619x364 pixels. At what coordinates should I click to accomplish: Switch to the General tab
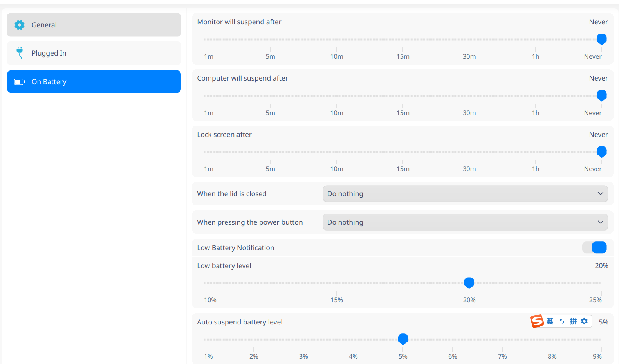coord(94,25)
